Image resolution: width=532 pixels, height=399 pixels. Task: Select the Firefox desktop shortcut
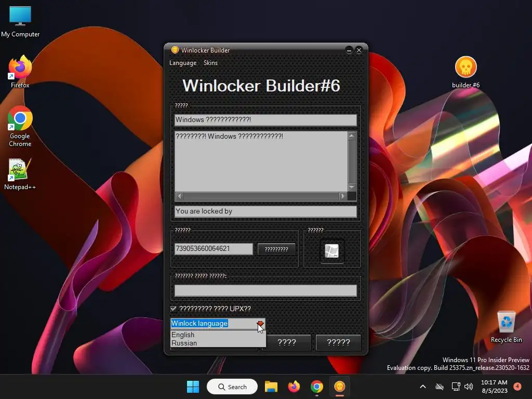point(20,72)
